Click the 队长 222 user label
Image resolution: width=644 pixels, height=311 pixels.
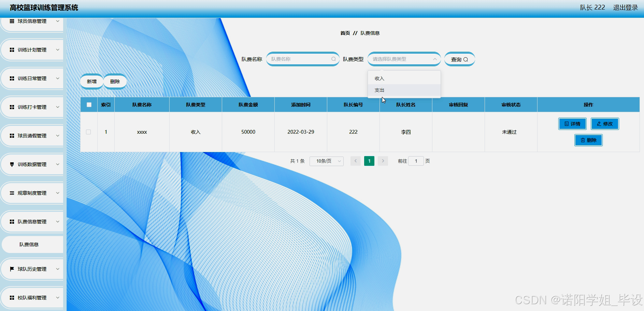pos(592,8)
